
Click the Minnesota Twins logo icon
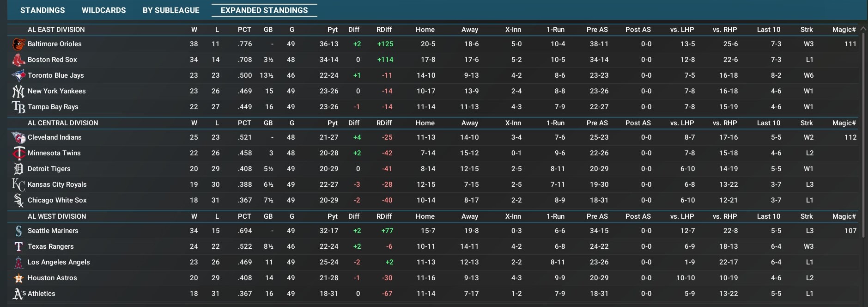tap(18, 153)
